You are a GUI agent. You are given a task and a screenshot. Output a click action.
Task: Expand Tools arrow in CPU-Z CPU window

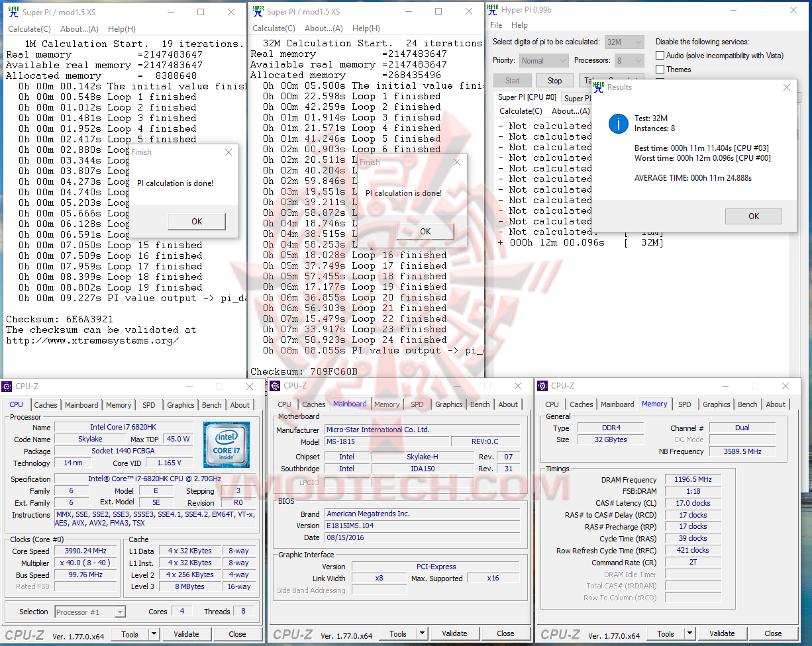[x=153, y=634]
